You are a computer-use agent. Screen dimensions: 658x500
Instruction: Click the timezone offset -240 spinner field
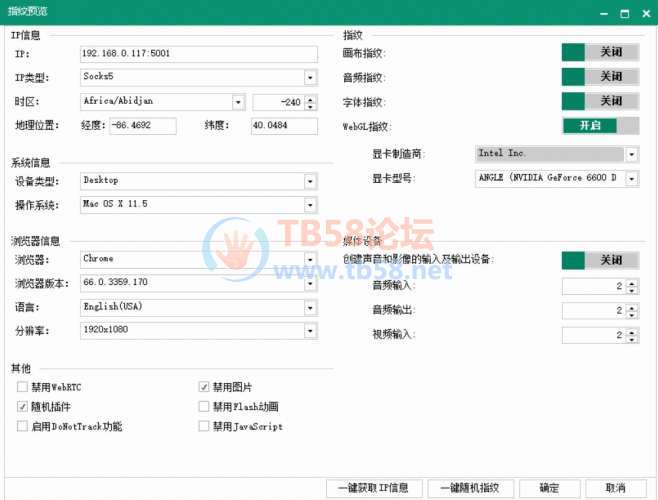pos(285,102)
